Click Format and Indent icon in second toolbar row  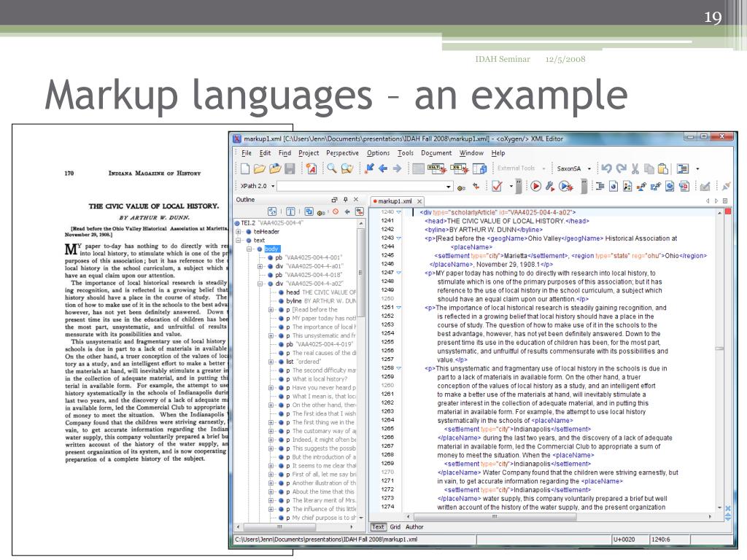coord(600,186)
